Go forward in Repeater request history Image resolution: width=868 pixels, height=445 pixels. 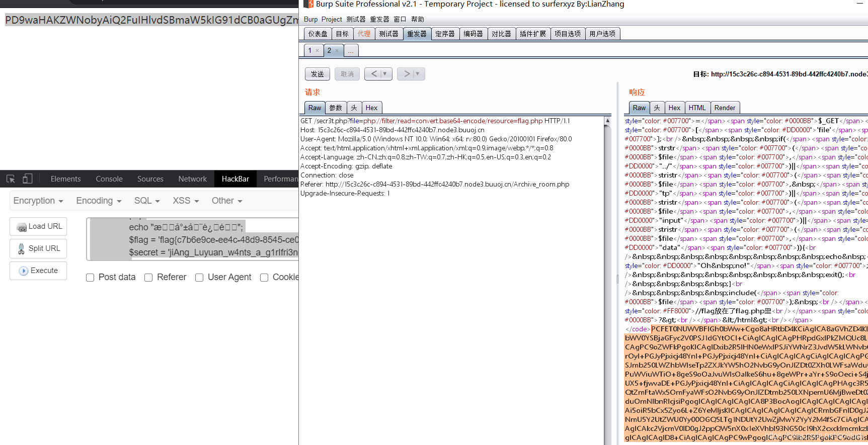pos(407,74)
